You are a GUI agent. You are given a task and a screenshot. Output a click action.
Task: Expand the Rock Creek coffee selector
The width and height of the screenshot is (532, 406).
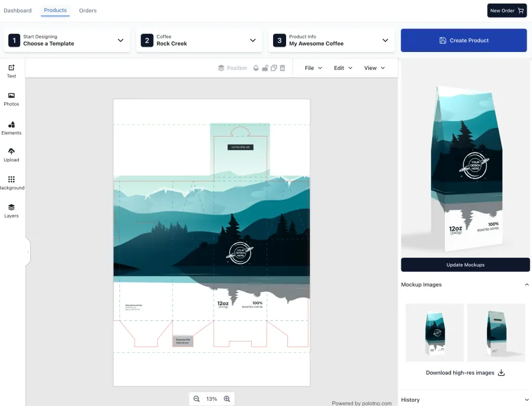point(253,40)
